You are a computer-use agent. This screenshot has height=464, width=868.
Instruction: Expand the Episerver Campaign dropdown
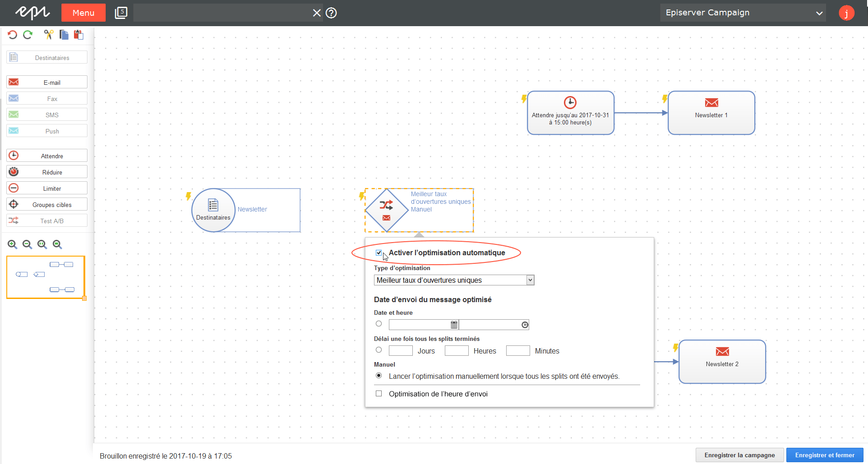(x=743, y=13)
